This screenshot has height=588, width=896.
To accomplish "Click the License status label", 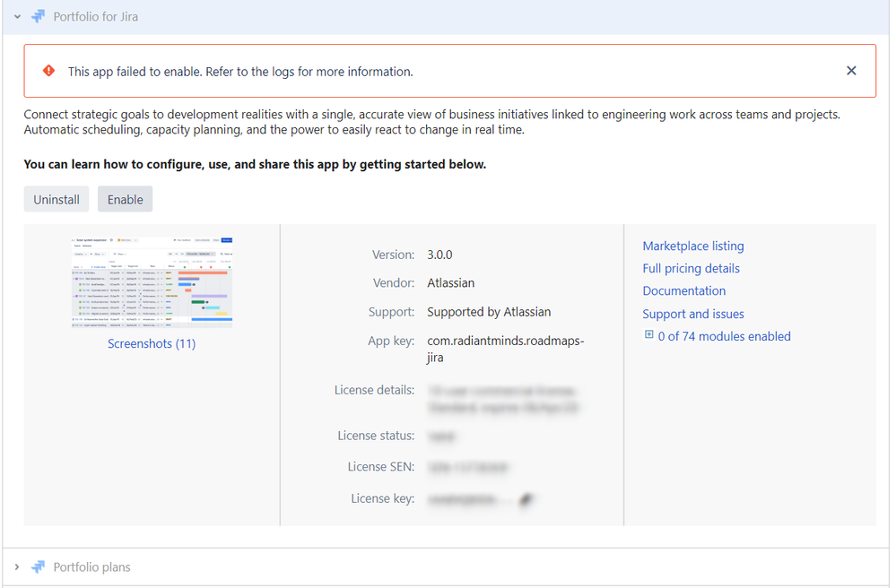I will coord(376,436).
